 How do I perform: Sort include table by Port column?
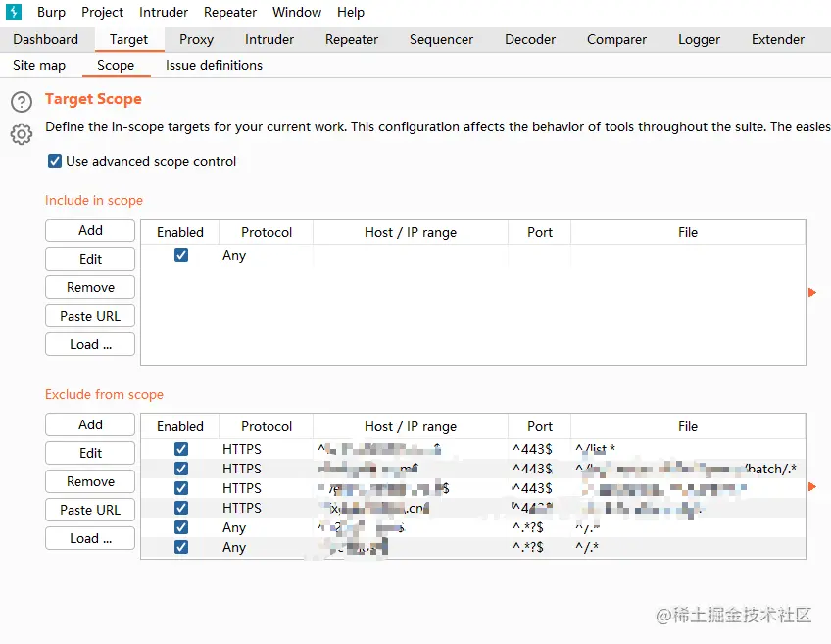pyautogui.click(x=540, y=232)
